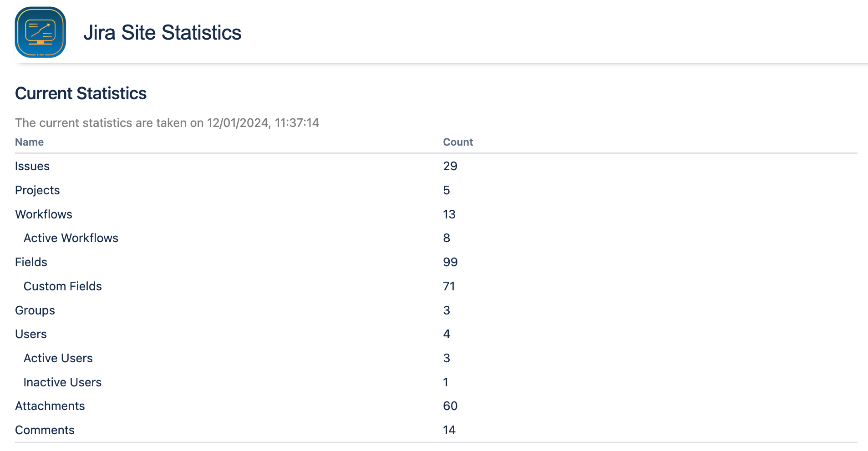Image resolution: width=868 pixels, height=451 pixels.
Task: Select the Attachments row label
Action: click(50, 406)
